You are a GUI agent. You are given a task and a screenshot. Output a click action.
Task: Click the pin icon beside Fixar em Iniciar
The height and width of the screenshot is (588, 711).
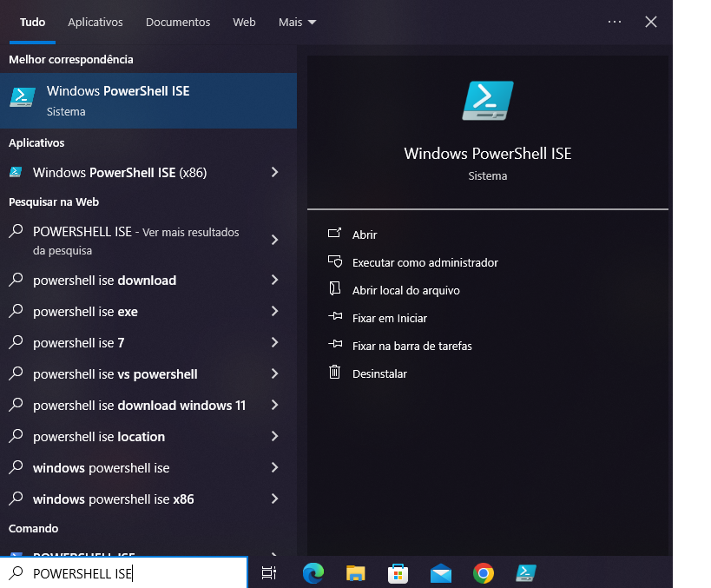pyautogui.click(x=335, y=316)
